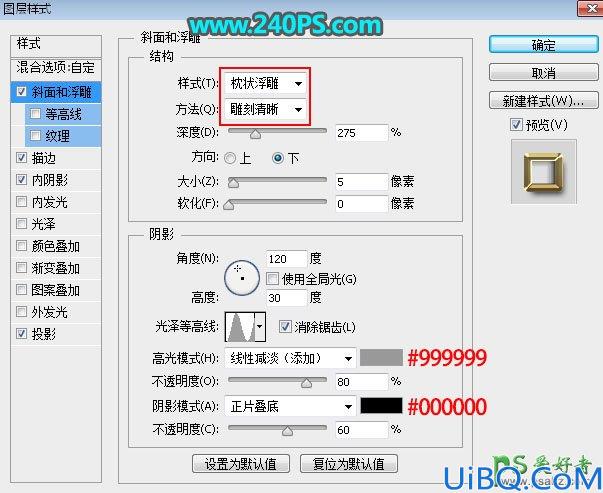
Task: Click shadow 不透明度(C) slider handle
Action: pos(287,430)
